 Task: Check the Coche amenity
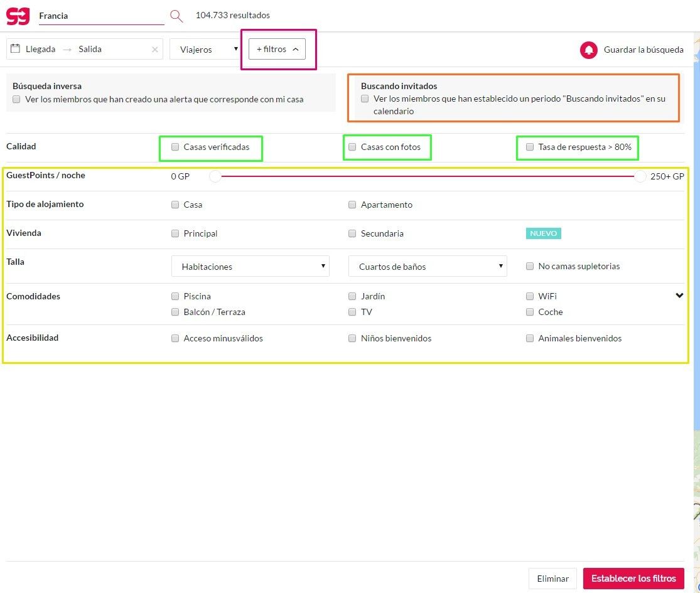pos(529,312)
